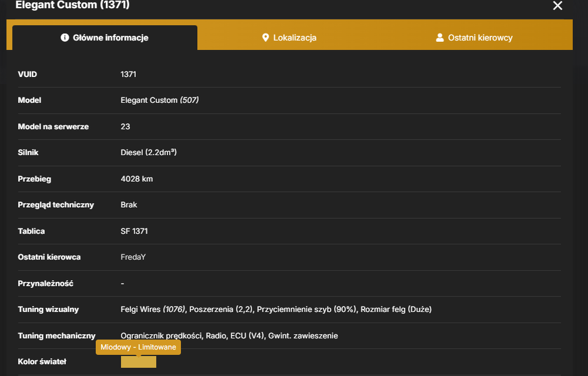Click the Model na serwerze value 23
This screenshot has width=588, height=376.
click(125, 127)
